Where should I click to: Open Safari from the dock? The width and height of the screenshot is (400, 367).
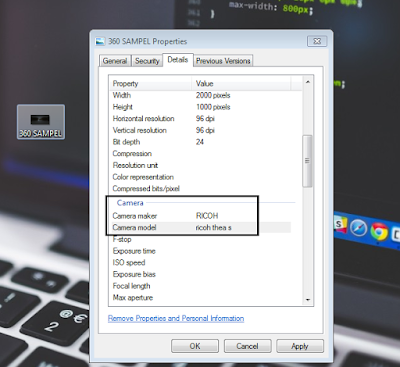pyautogui.click(x=358, y=229)
